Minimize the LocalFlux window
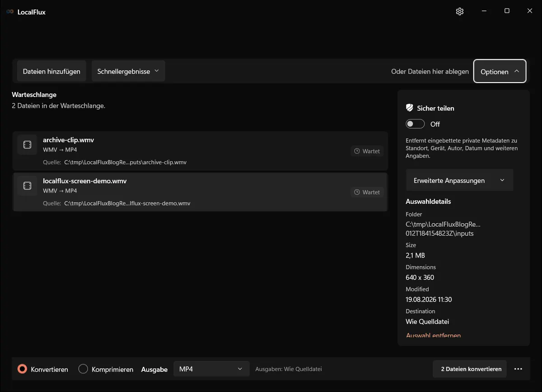Screen dimensions: 542x392 pyautogui.click(x=484, y=11)
